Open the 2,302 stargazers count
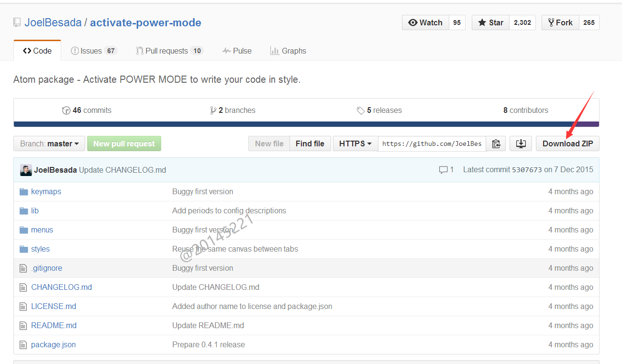This screenshot has width=622, height=364. point(522,22)
